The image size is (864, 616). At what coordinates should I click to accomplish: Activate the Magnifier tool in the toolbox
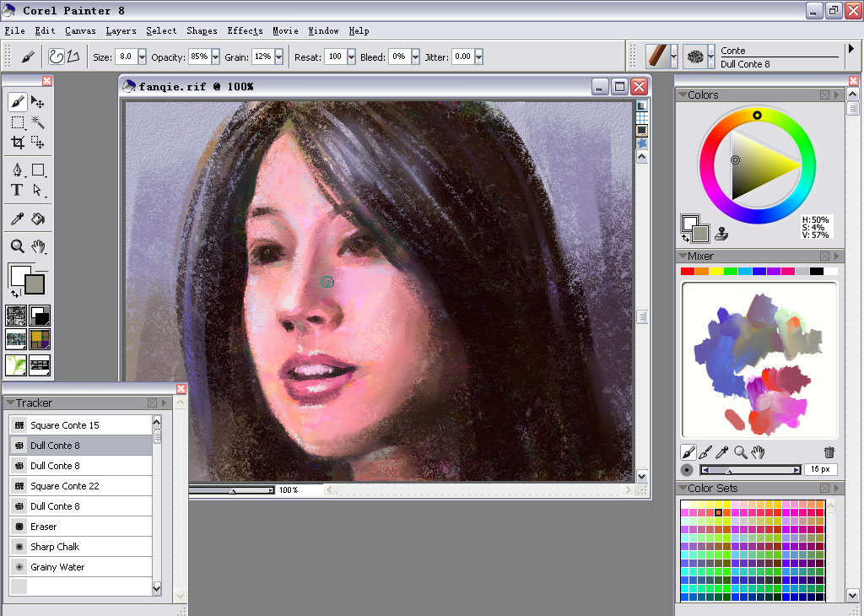tap(17, 246)
